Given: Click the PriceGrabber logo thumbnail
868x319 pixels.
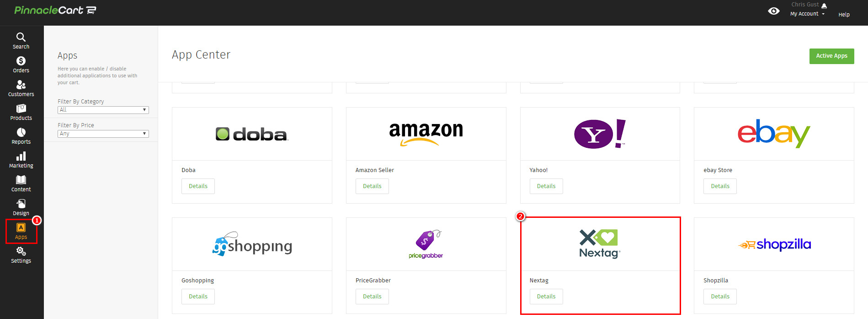Looking at the screenshot, I should click(x=426, y=244).
